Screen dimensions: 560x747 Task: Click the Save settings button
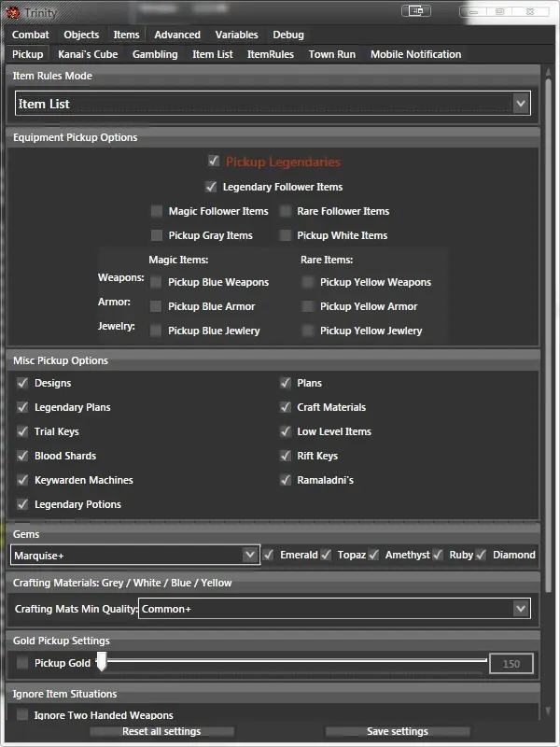click(x=398, y=731)
